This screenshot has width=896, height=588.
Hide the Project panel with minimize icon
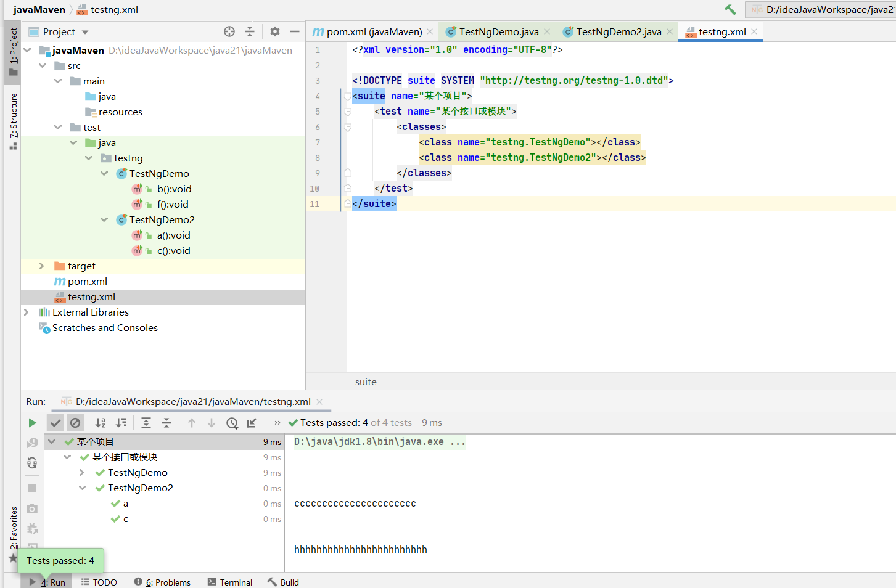pos(295,31)
